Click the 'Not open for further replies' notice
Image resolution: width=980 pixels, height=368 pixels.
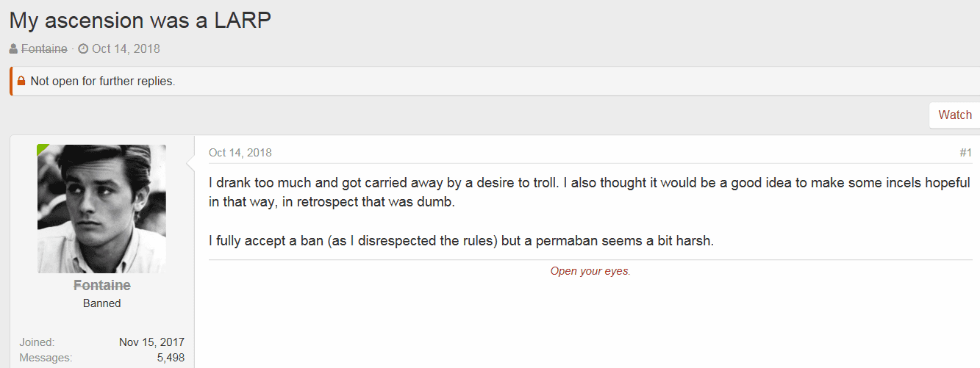point(103,82)
